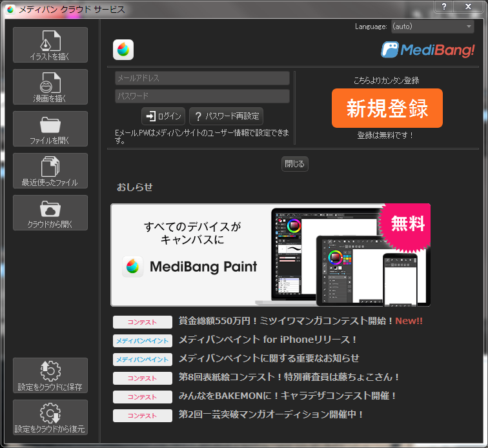
Task: Click the 登録は無料です！ text
Action: [385, 136]
